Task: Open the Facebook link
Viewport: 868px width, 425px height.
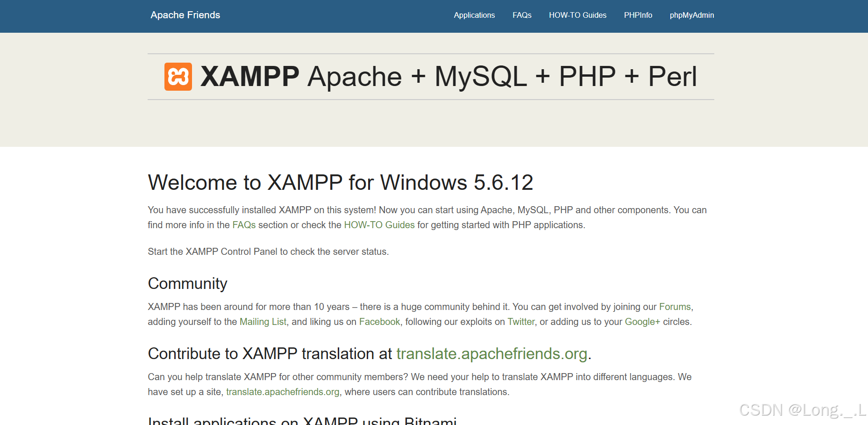Action: (379, 322)
